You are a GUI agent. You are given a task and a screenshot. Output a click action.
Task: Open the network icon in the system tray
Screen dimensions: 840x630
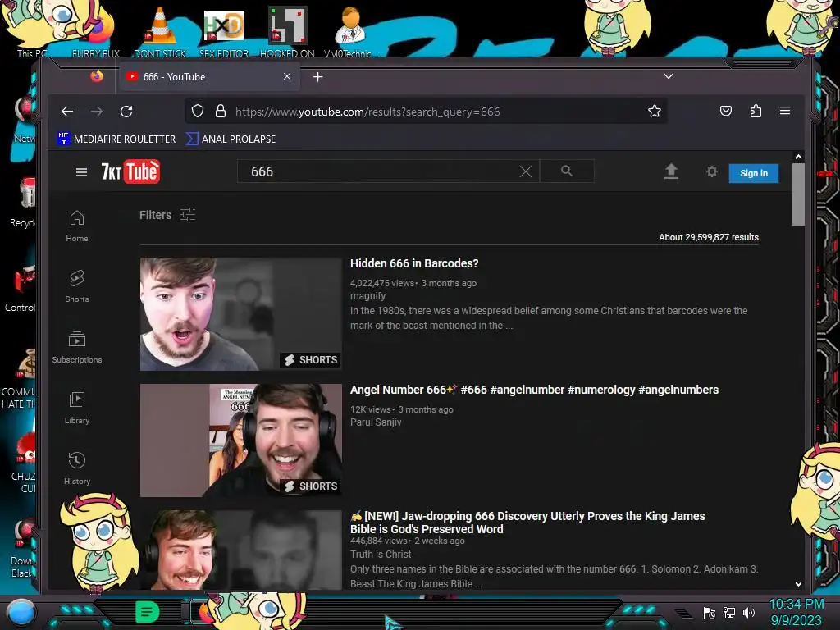point(729,612)
